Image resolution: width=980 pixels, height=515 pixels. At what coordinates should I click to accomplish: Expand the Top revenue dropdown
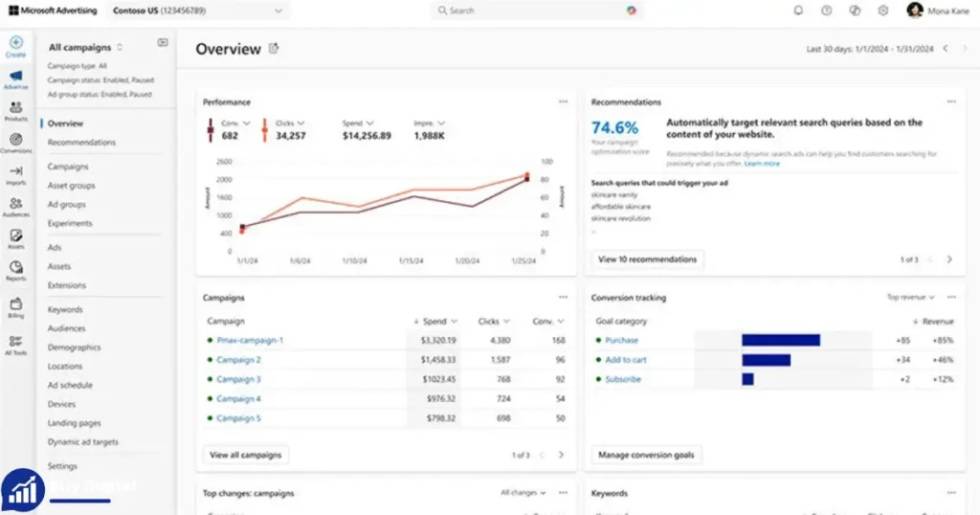(911, 298)
